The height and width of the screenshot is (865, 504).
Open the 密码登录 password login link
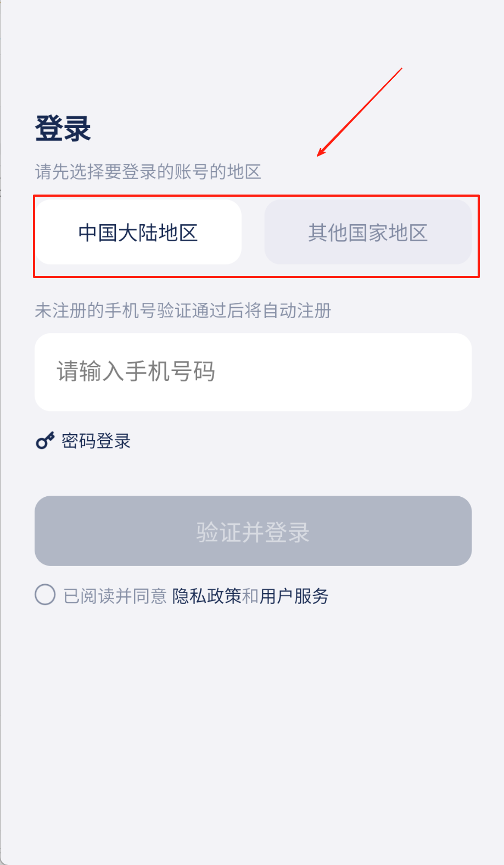pos(96,441)
